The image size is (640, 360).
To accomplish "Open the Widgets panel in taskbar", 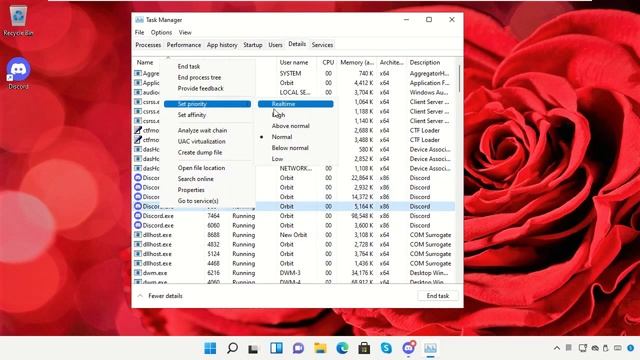I will (x=276, y=348).
